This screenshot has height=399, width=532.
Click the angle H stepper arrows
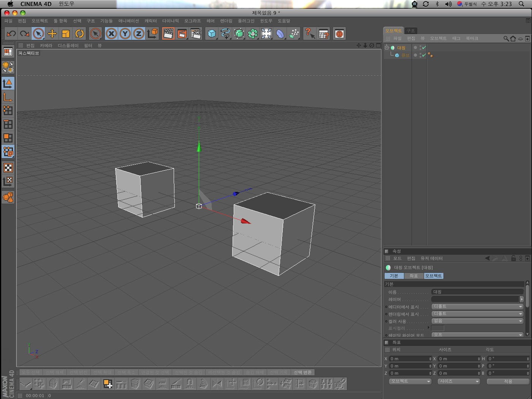click(528, 359)
